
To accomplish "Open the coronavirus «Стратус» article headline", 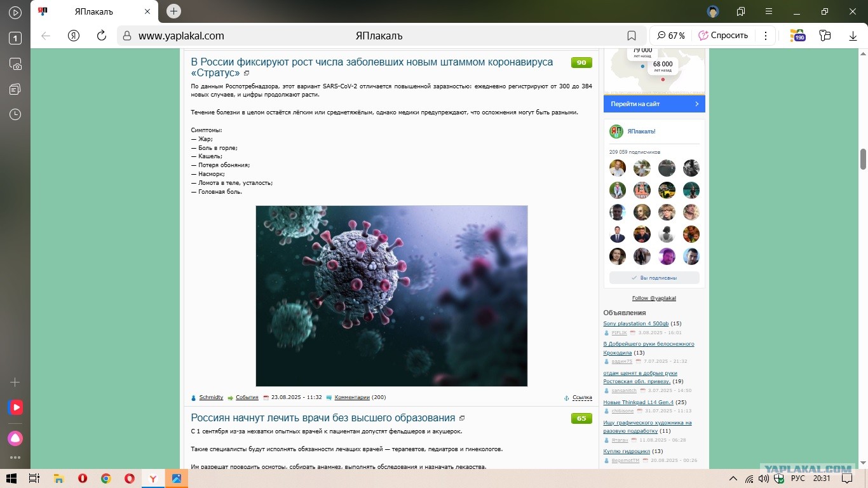I will [x=372, y=67].
